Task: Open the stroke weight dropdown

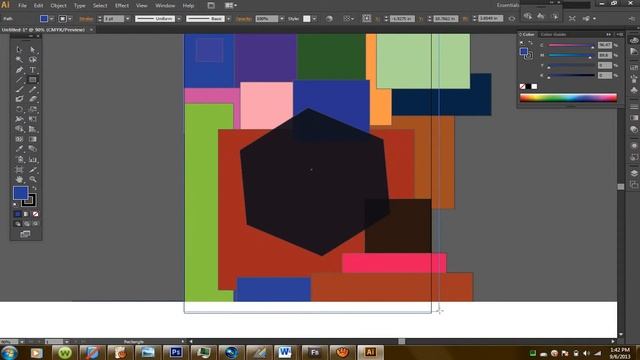Action: click(127, 19)
